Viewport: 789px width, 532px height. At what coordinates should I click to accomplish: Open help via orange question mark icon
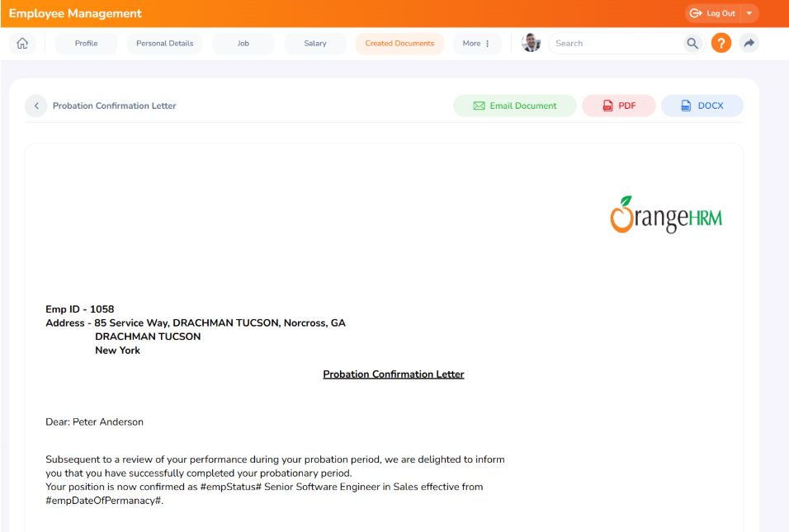tap(721, 44)
